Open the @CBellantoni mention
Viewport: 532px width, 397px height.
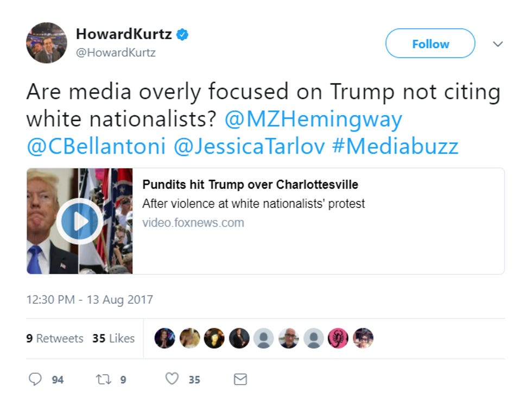[x=97, y=146]
